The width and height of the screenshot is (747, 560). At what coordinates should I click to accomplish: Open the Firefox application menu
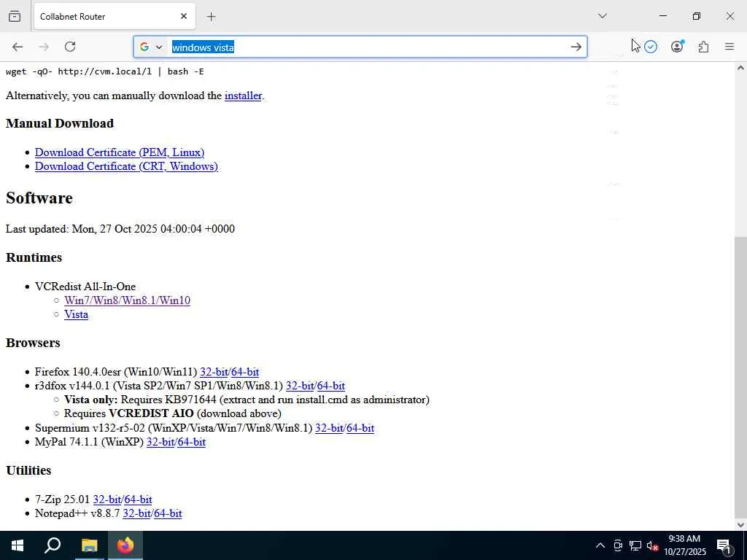pyautogui.click(x=729, y=47)
